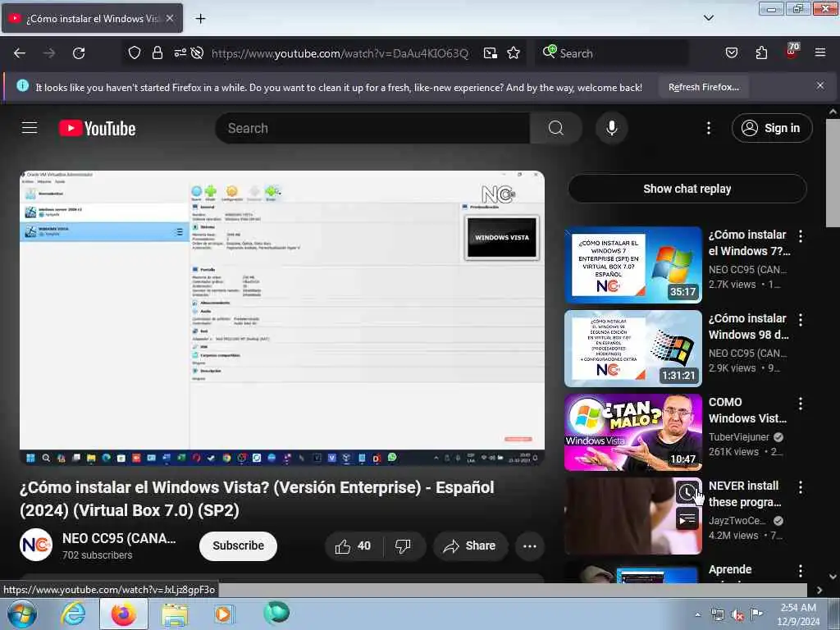The height and width of the screenshot is (630, 840).
Task: Click the YouTube magnifier search button
Action: (556, 128)
